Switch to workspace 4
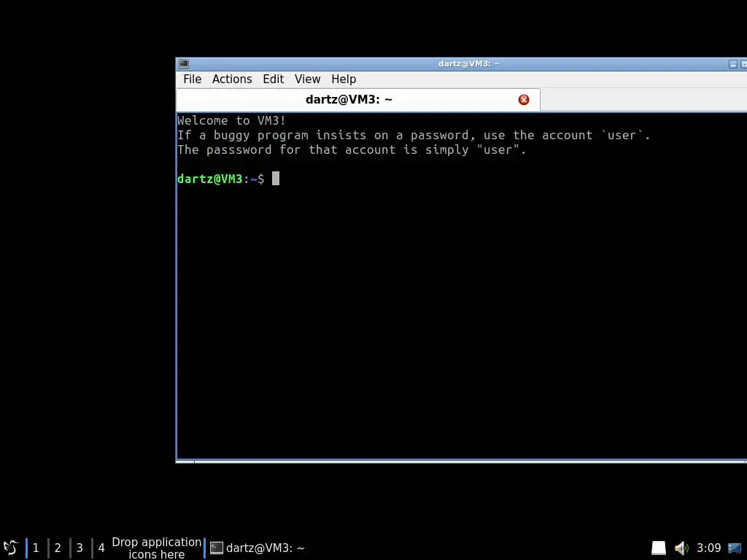The image size is (747, 560). [x=101, y=548]
